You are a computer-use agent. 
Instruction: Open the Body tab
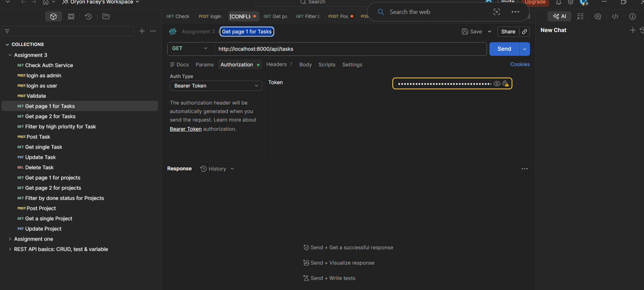coord(305,64)
